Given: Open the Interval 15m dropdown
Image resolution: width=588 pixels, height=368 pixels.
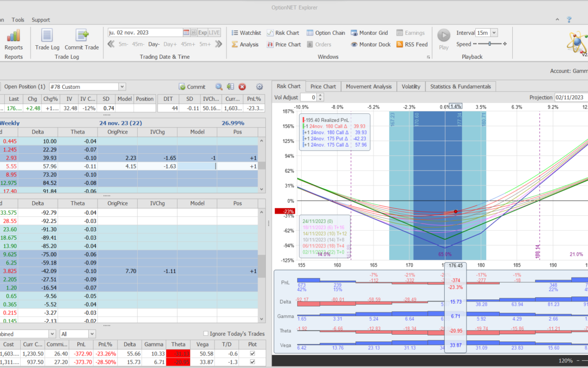Looking at the screenshot, I should coord(494,33).
